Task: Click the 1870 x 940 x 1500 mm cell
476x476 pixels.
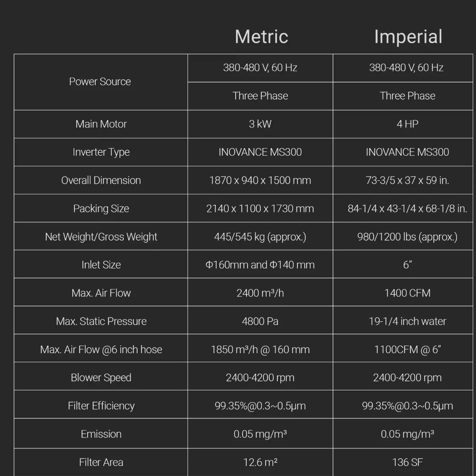Action: point(260,180)
